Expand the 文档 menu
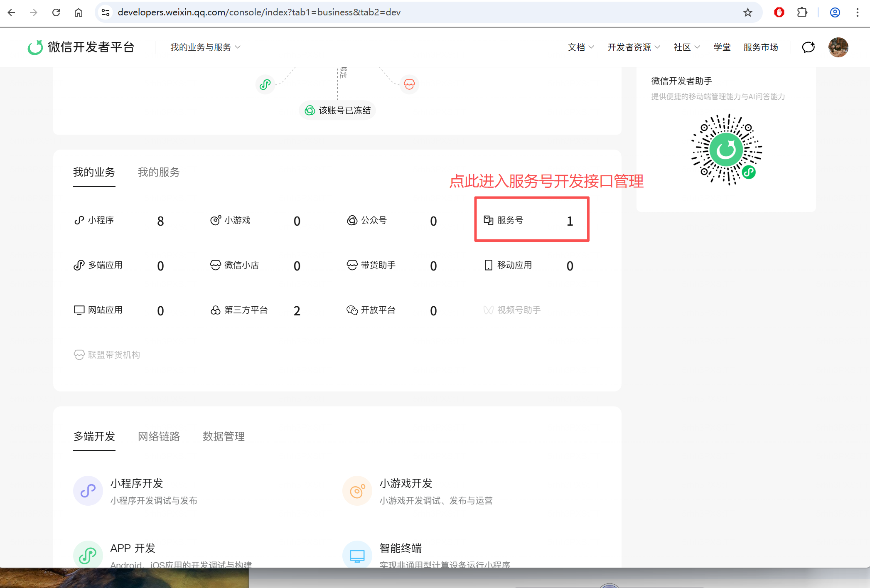The image size is (870, 588). pos(581,47)
